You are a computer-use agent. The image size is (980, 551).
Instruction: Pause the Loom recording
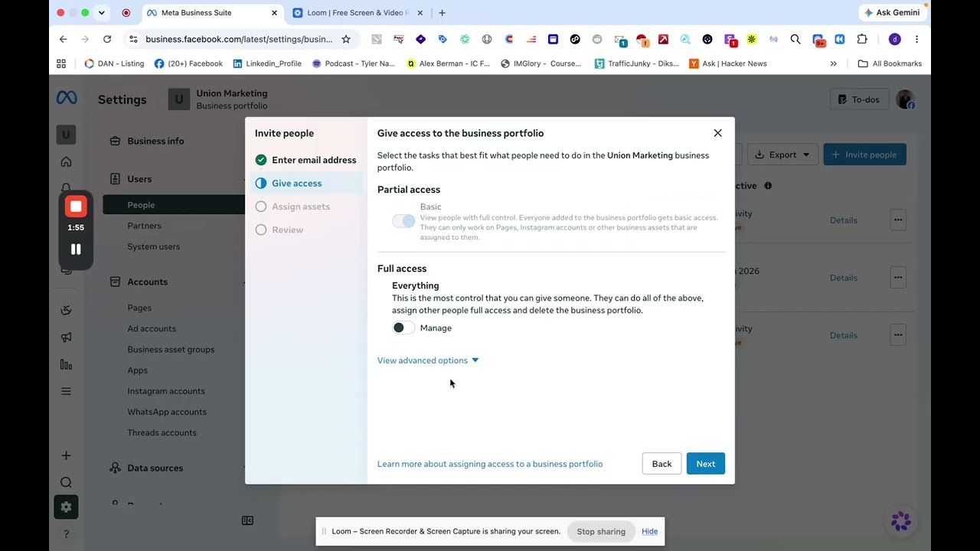[x=76, y=249]
